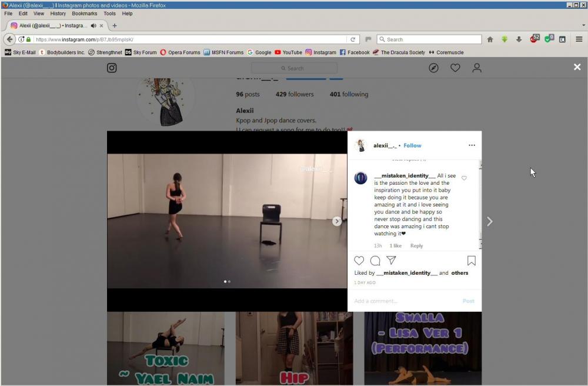Follow the alexii account

412,145
